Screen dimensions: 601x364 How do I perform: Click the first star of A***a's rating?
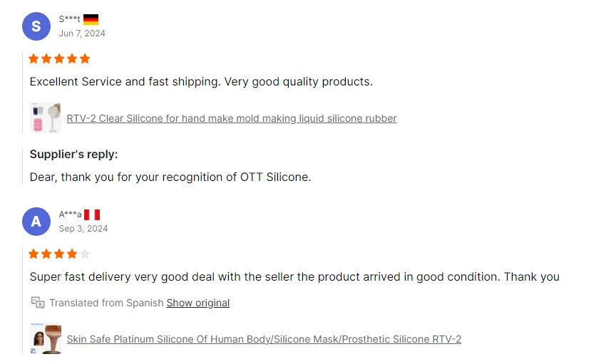[34, 254]
